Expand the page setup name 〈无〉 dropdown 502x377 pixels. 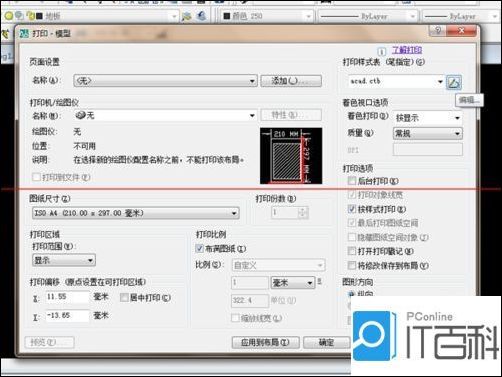(165, 81)
